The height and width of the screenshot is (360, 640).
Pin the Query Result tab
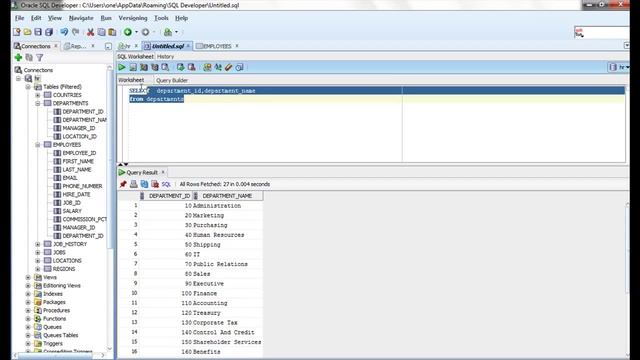(123, 184)
